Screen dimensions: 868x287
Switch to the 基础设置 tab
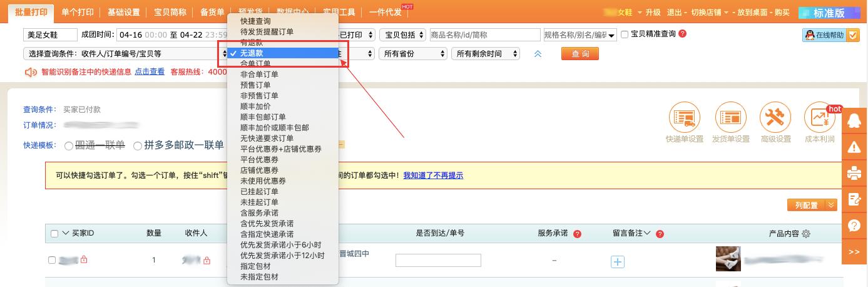click(x=123, y=12)
